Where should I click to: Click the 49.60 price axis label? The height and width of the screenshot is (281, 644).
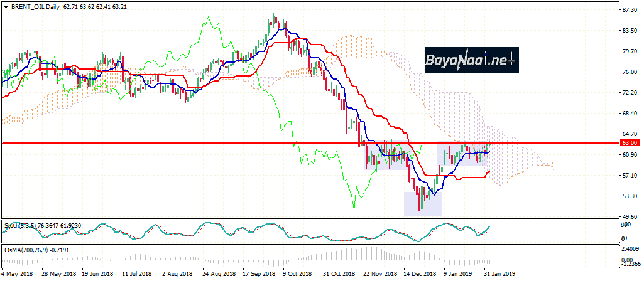tap(630, 217)
